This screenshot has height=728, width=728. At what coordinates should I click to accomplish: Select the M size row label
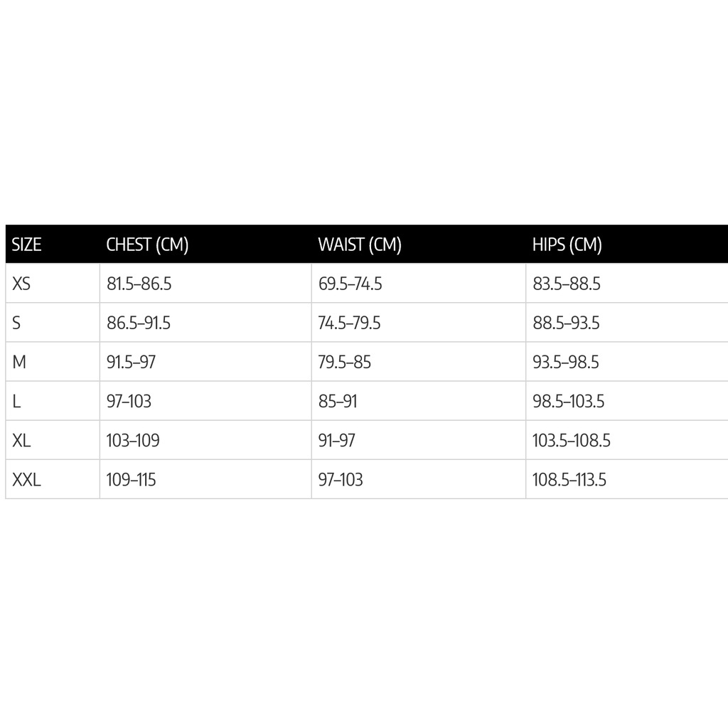tap(19, 362)
